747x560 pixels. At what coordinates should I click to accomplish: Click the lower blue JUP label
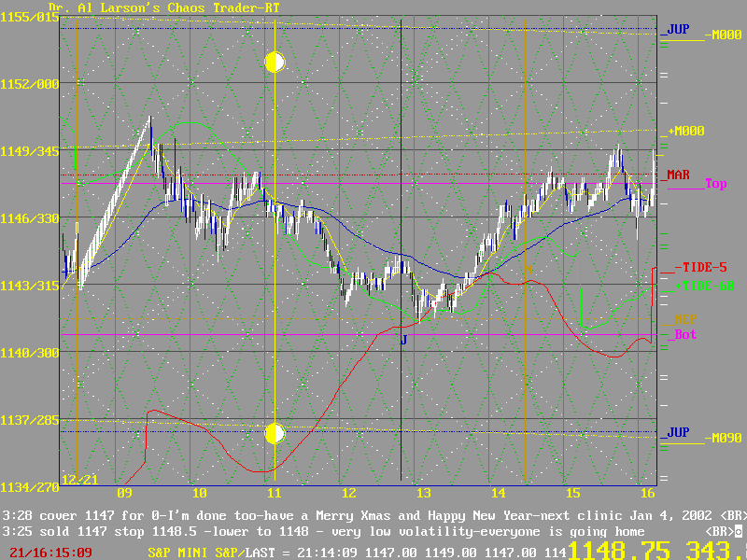point(678,434)
